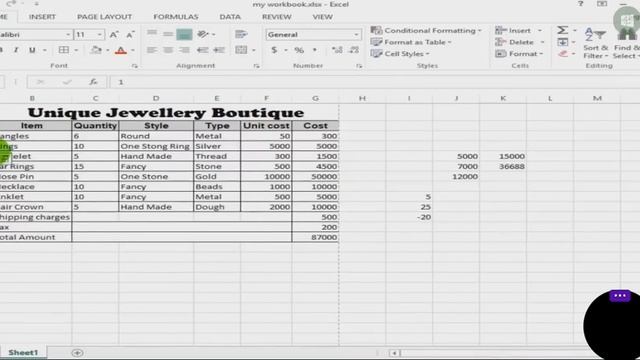The height and width of the screenshot is (360, 640).
Task: Open the font name dropdown arrow
Action: (68, 35)
